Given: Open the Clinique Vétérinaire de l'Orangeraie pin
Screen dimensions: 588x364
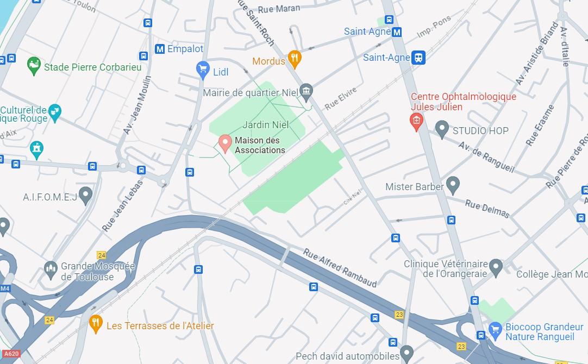Looking at the screenshot, I should pyautogui.click(x=496, y=268).
